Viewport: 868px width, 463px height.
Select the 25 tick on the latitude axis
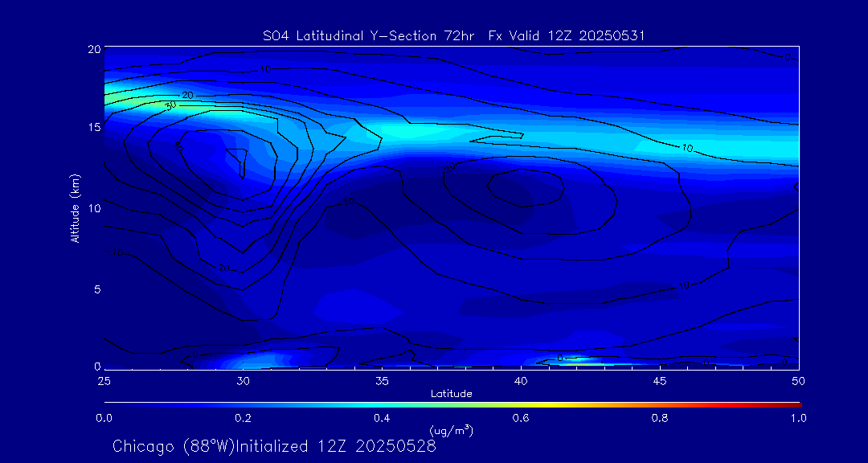(x=104, y=380)
